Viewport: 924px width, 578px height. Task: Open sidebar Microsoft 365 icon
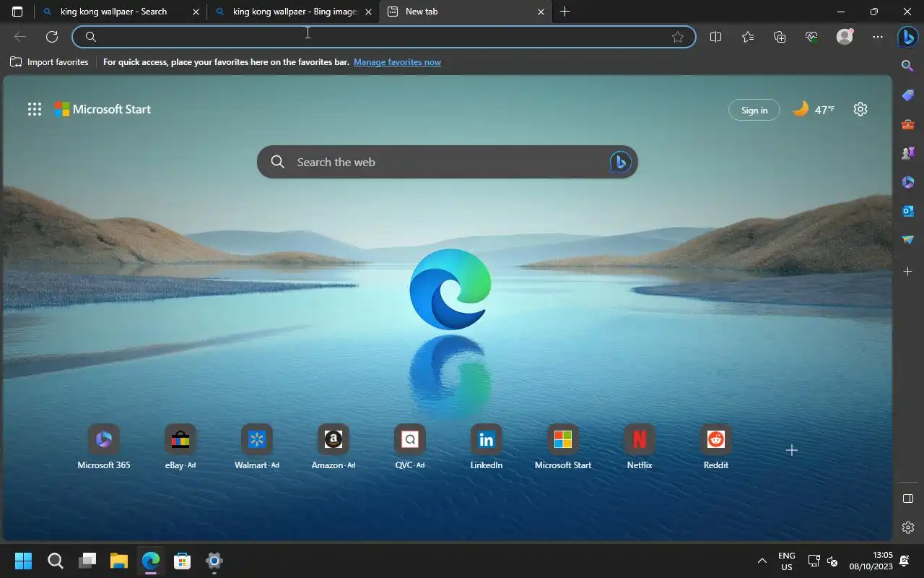[x=908, y=181]
